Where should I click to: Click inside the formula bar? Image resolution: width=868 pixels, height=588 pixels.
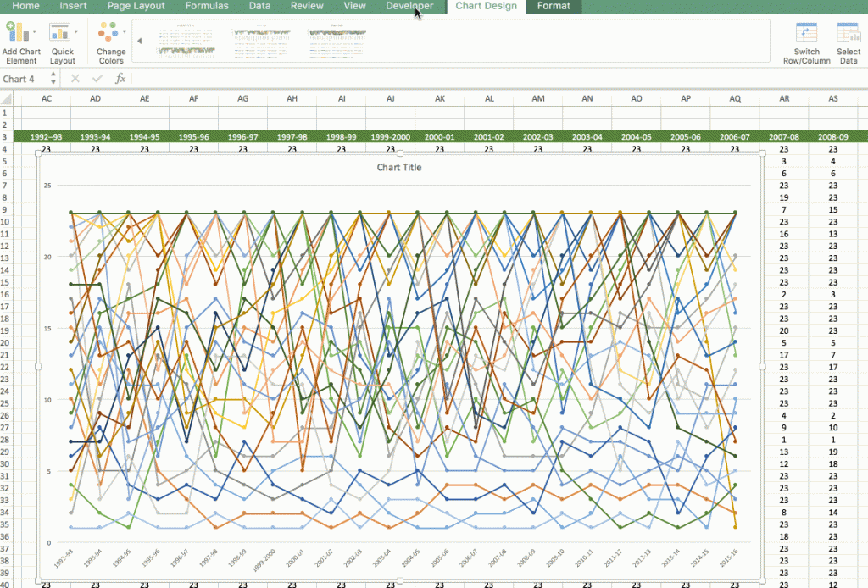[x=339, y=78]
